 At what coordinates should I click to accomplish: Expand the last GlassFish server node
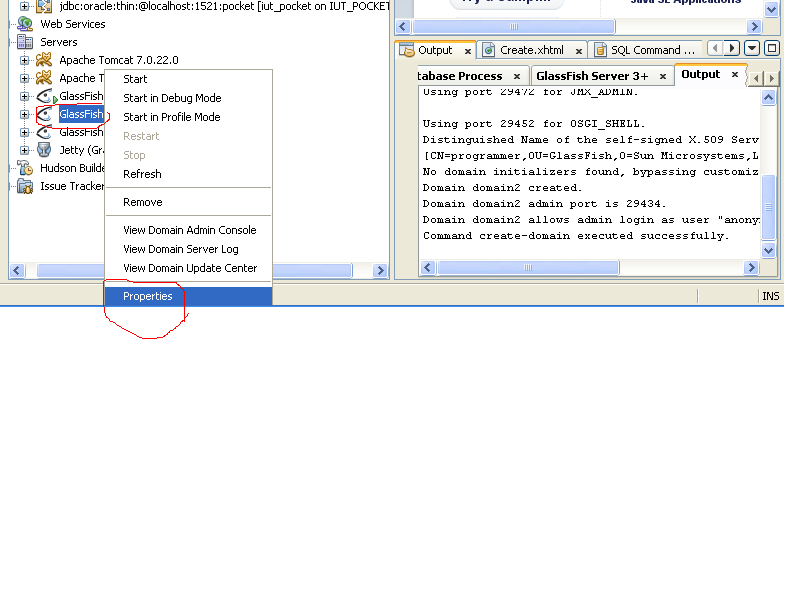click(x=24, y=133)
